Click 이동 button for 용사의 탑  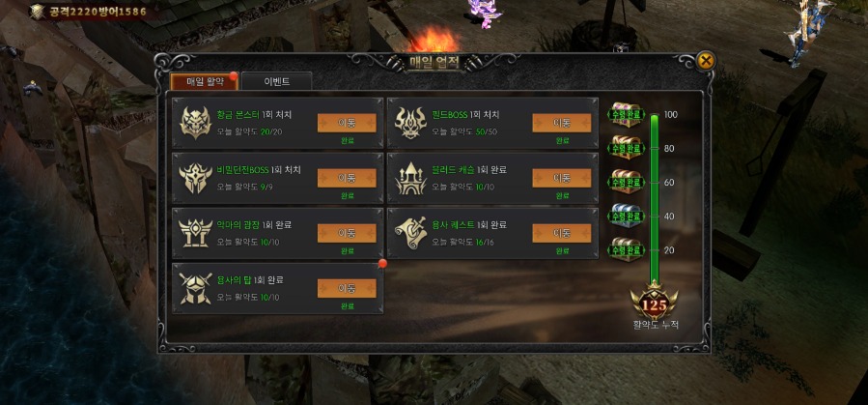click(347, 289)
